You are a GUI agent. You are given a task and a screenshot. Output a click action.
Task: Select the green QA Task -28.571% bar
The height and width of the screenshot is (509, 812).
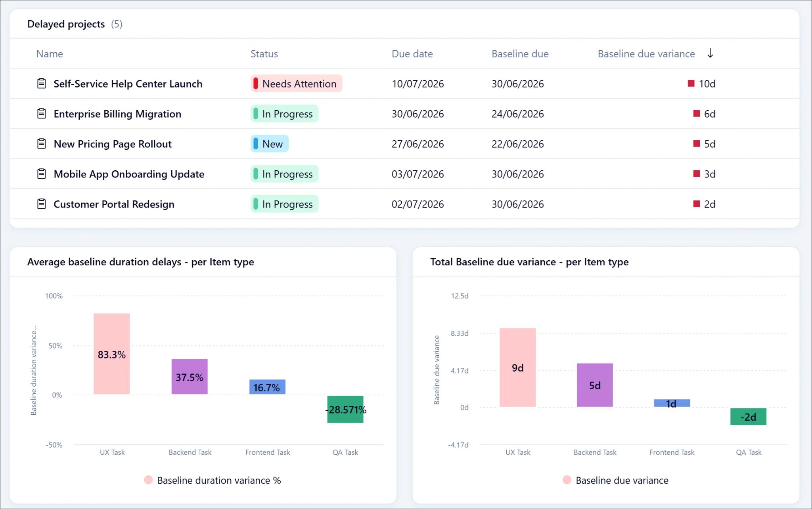click(x=345, y=409)
